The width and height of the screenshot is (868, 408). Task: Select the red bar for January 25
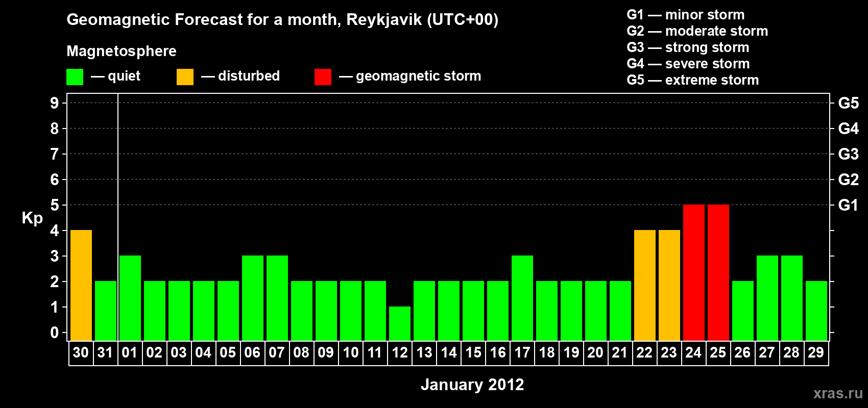pos(718,272)
